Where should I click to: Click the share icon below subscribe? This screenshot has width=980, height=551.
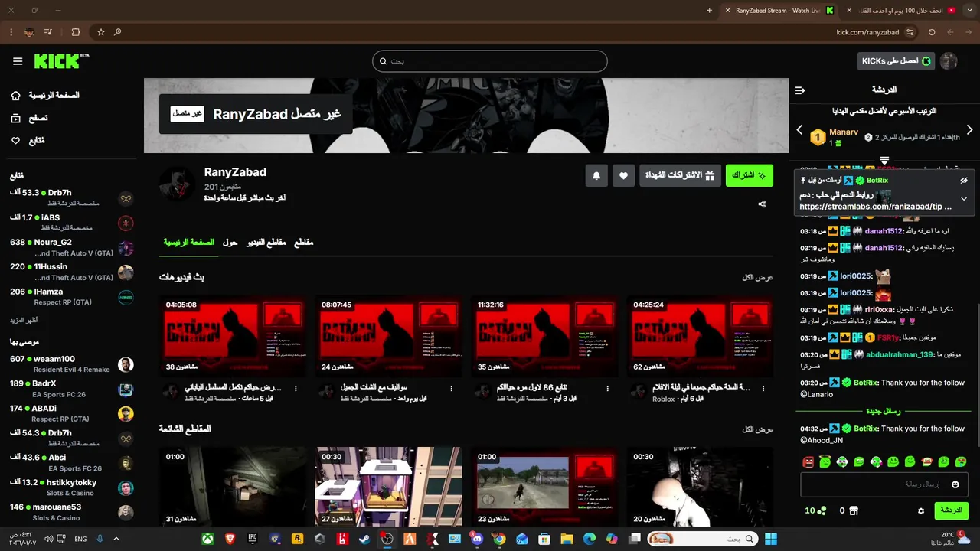[x=762, y=204]
